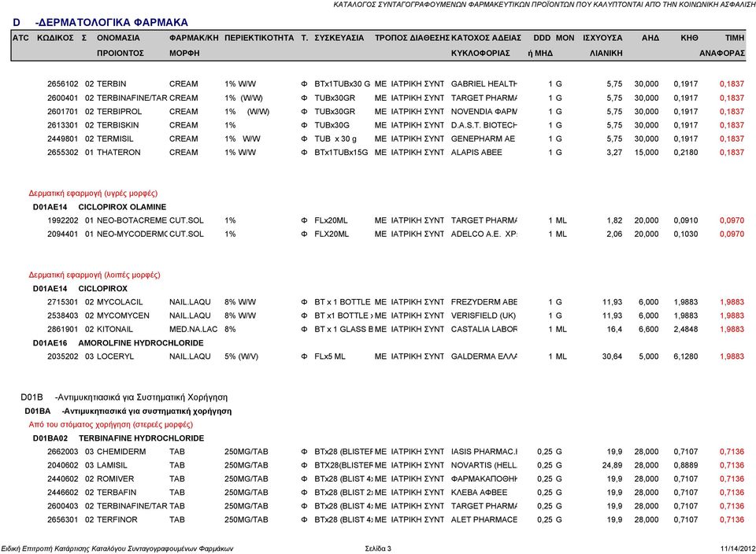Click the value 0,8889 in LAMISIL row
756x554 pixels.
click(x=686, y=465)
